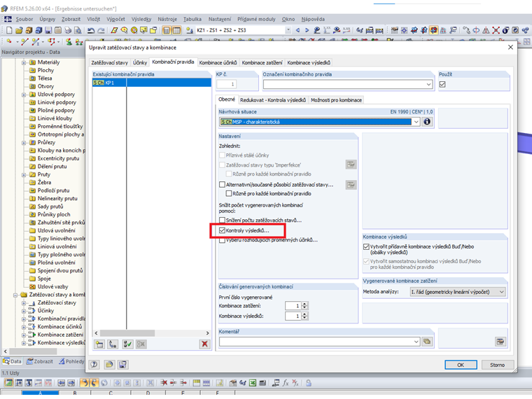Go to previous load case arrow
This screenshot has width=532, height=399.
tap(297, 30)
